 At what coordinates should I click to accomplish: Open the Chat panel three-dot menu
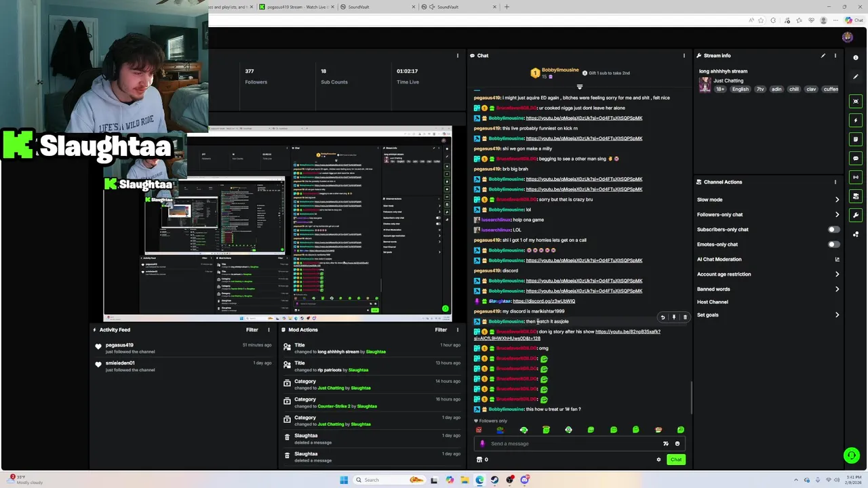tap(684, 56)
